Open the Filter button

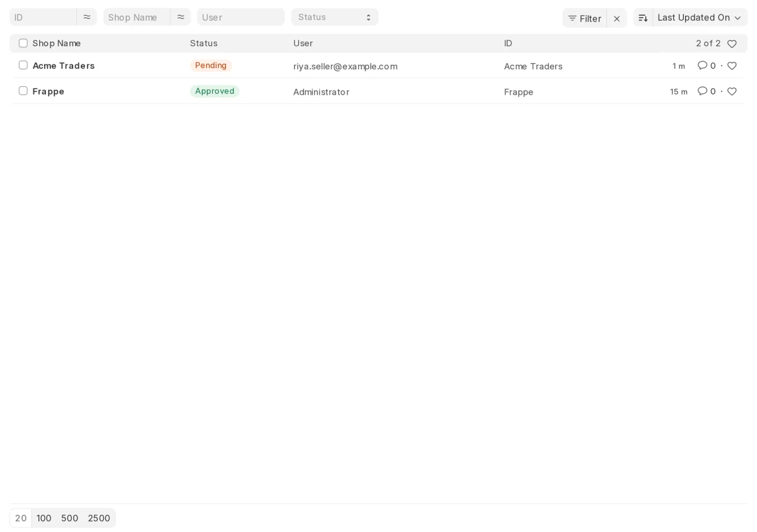(585, 18)
